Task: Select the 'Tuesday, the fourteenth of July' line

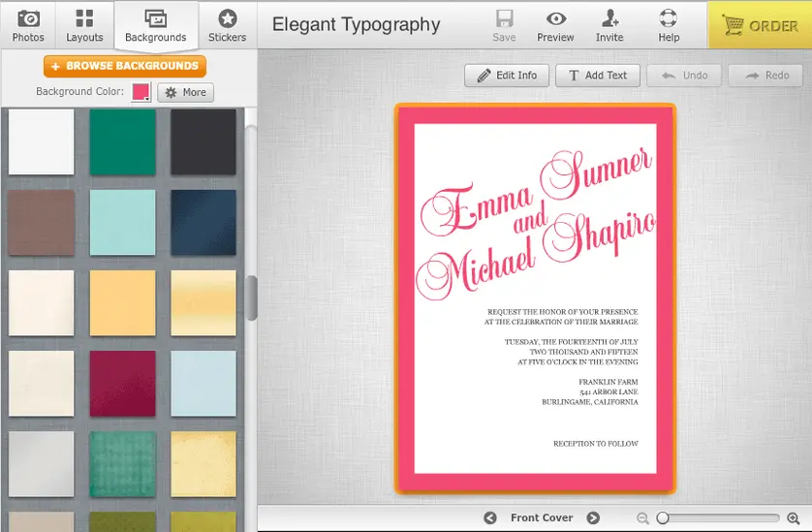Action: 571,342
